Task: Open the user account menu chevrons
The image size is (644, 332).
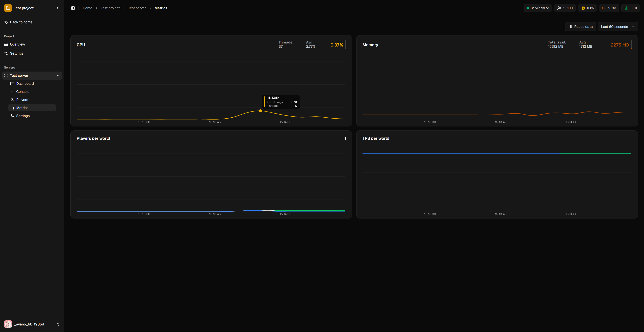Action: pyautogui.click(x=58, y=324)
